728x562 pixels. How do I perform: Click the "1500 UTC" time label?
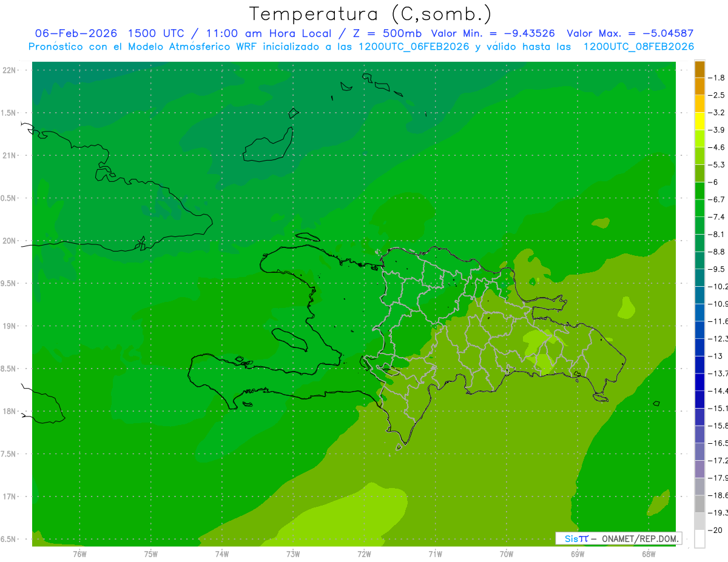(157, 33)
